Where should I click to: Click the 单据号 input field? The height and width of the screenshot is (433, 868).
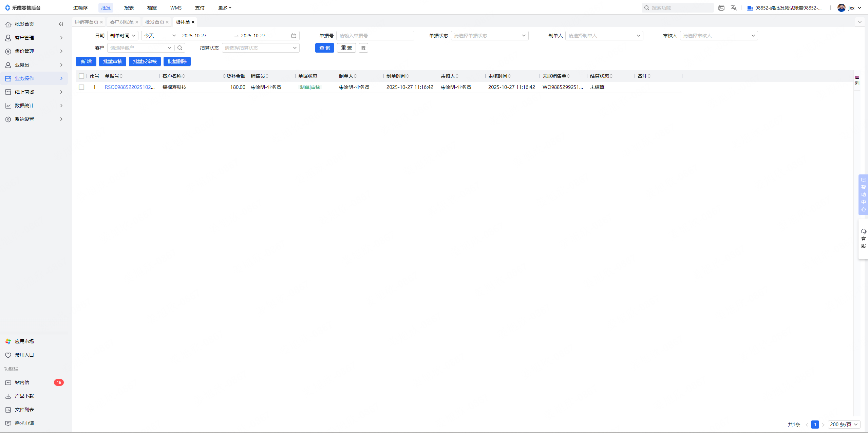point(375,36)
